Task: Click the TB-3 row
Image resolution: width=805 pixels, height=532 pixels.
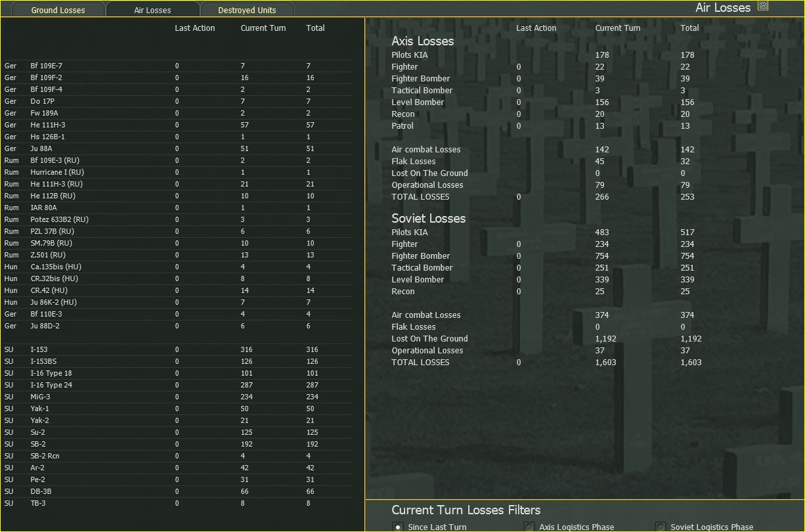Action: [177, 503]
